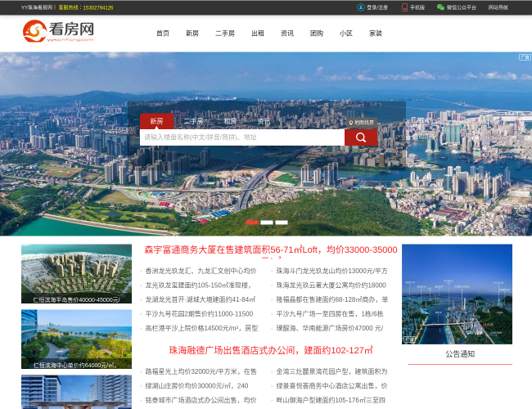Open article 高栏港平沙上院价格14500元/m²
The image size is (532, 409).
click(201, 328)
